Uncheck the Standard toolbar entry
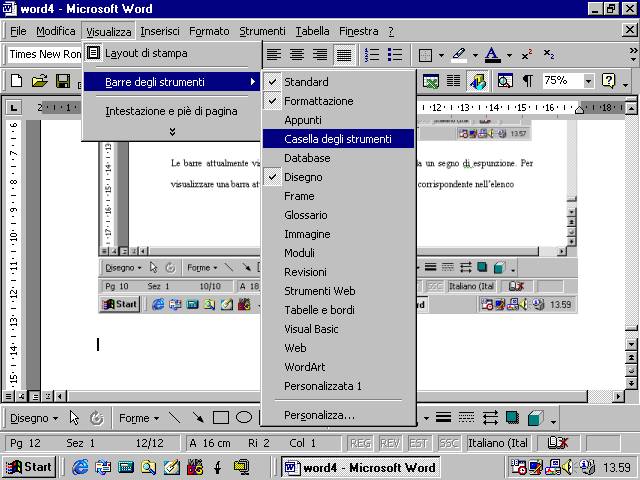The height and width of the screenshot is (480, 640). pos(338,82)
